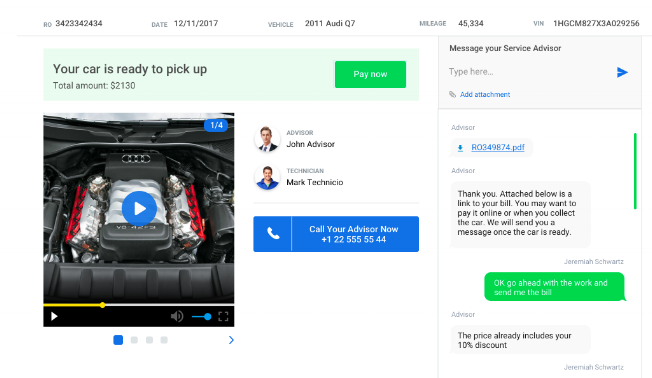Click the Pay now button
652x378 pixels.
(370, 74)
